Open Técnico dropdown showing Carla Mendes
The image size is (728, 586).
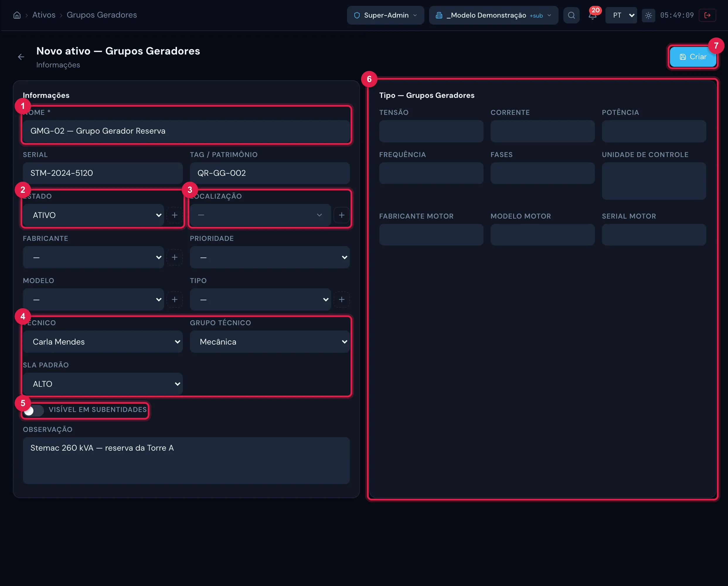click(103, 342)
